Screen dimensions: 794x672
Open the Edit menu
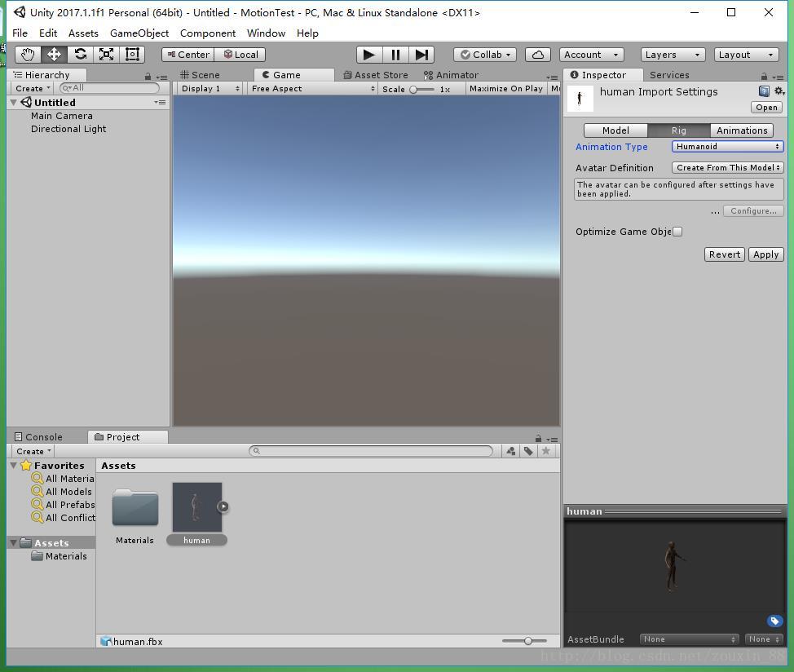48,33
